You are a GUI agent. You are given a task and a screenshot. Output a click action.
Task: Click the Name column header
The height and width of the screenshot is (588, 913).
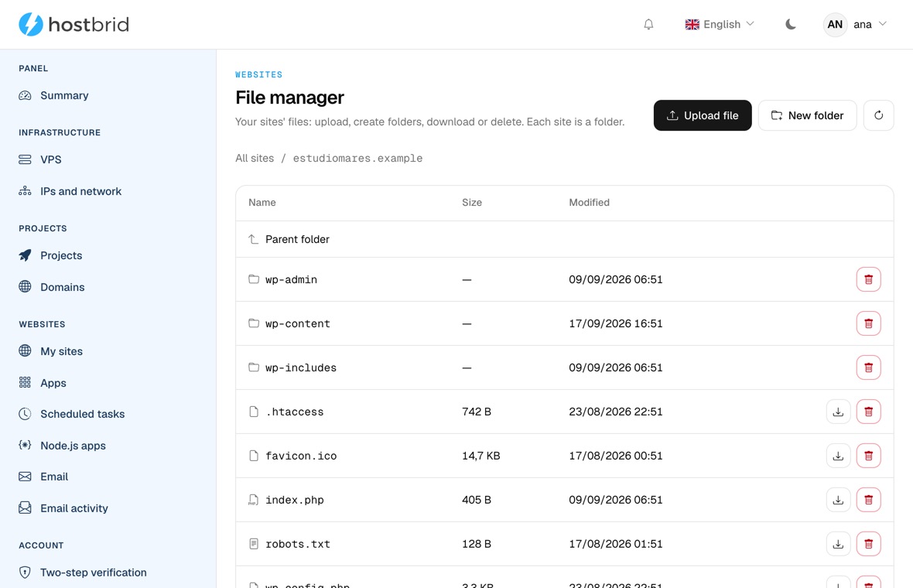[262, 203]
